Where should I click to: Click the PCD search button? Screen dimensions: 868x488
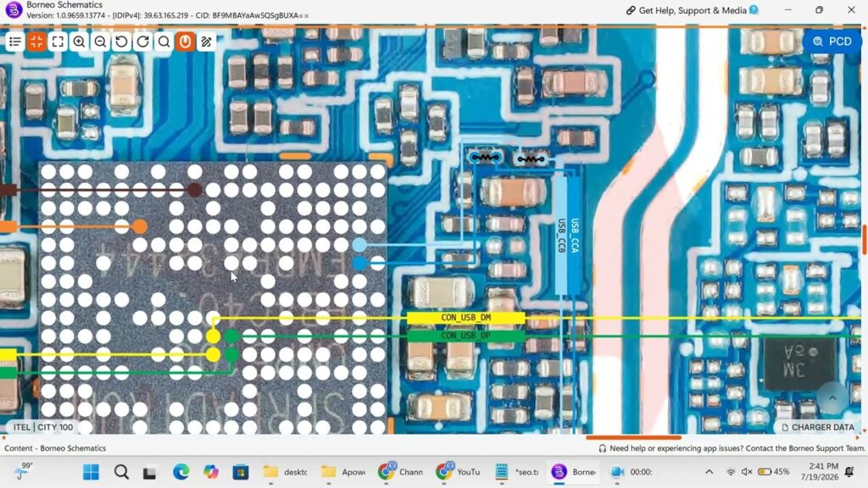832,42
